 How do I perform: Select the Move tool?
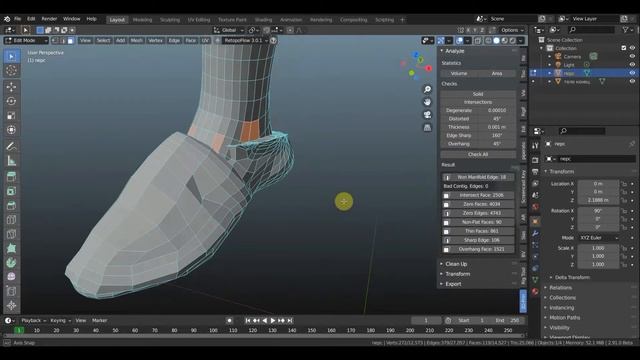tap(11, 87)
